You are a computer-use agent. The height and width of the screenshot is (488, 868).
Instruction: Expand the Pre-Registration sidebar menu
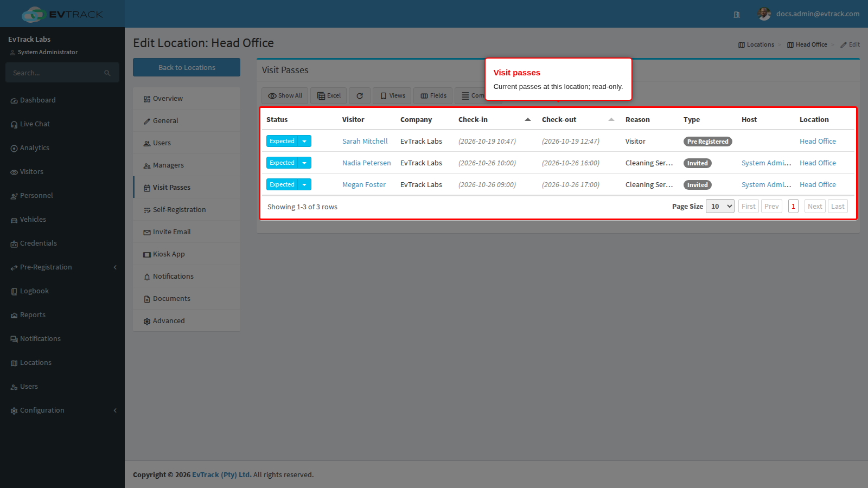(x=62, y=267)
